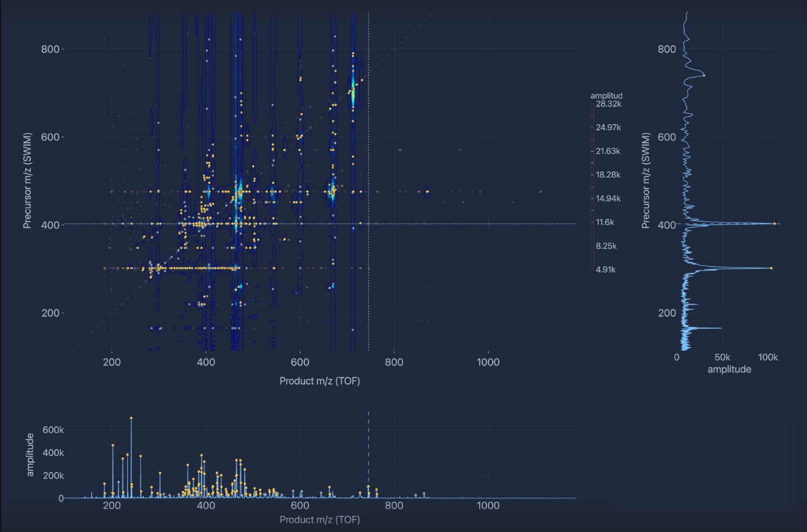This screenshot has width=807, height=532.
Task: Click the bottom spectrum's "amplitude" y-axis title
Action: [30, 455]
